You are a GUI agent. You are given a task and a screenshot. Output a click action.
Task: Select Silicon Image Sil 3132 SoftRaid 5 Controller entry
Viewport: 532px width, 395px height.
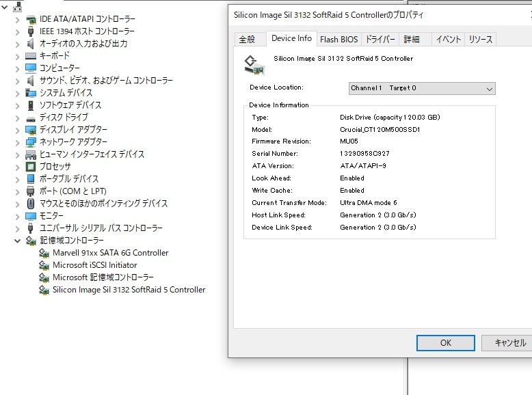pos(129,290)
